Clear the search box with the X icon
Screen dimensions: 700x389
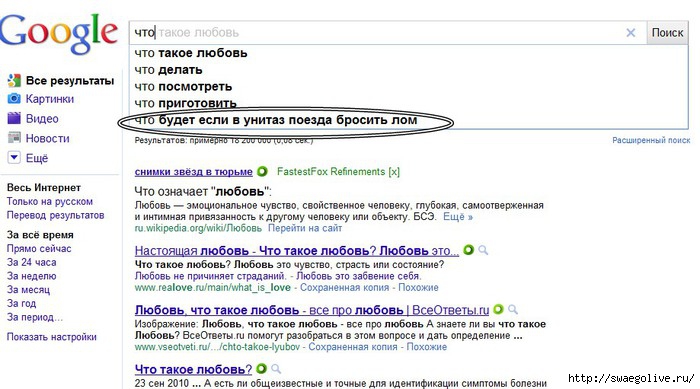pyautogui.click(x=630, y=33)
